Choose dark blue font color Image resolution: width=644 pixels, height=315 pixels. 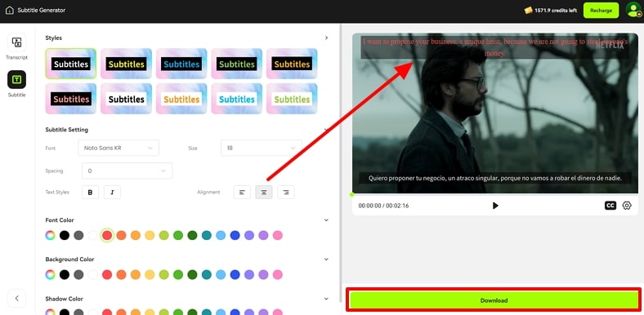click(235, 235)
